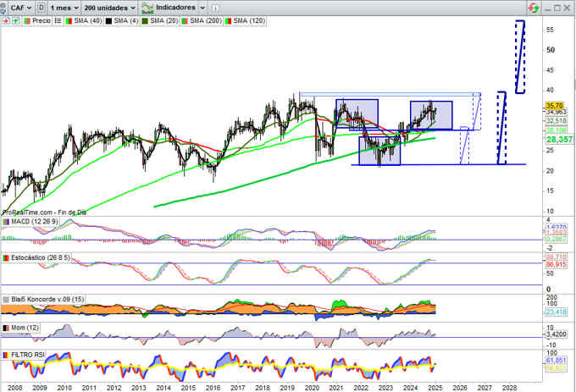
Task: Open the 200 unidades dropdown
Action: [110, 7]
